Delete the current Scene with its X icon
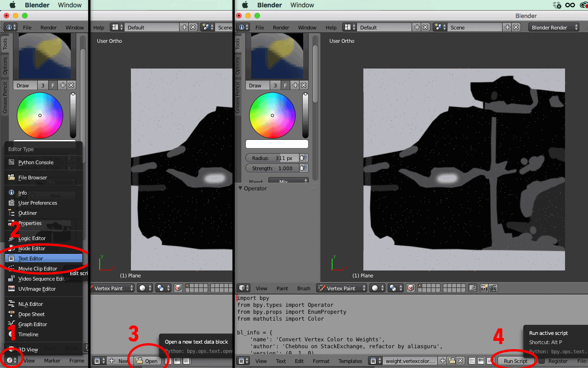Image resolution: width=588 pixels, height=368 pixels. click(516, 28)
